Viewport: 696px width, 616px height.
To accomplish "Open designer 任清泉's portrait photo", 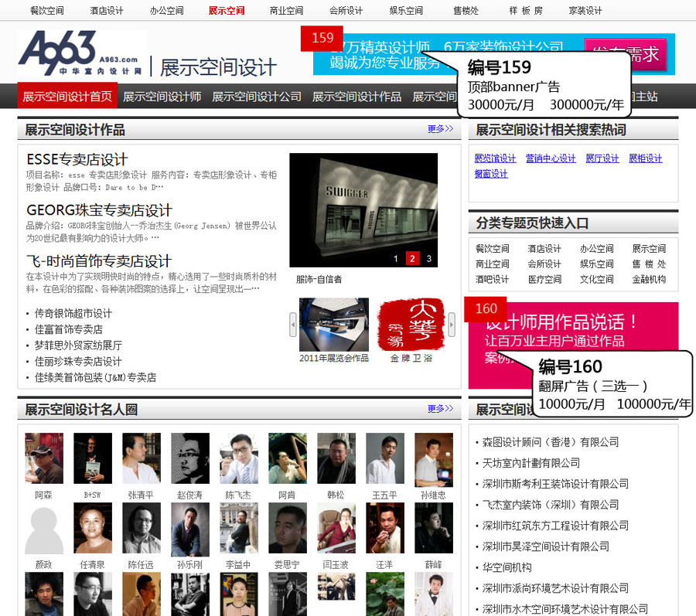I will [x=93, y=528].
